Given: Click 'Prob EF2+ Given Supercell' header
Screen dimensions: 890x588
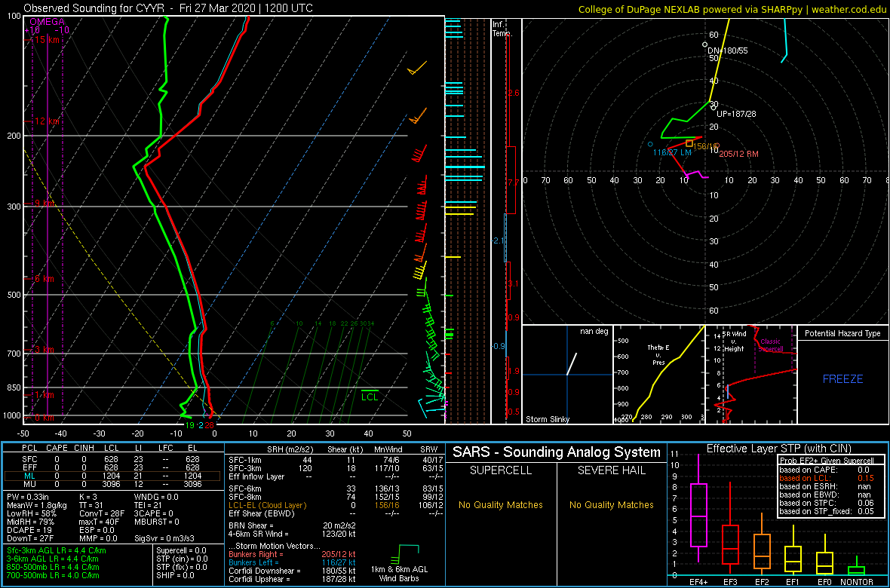Looking at the screenshot, I should [x=827, y=461].
